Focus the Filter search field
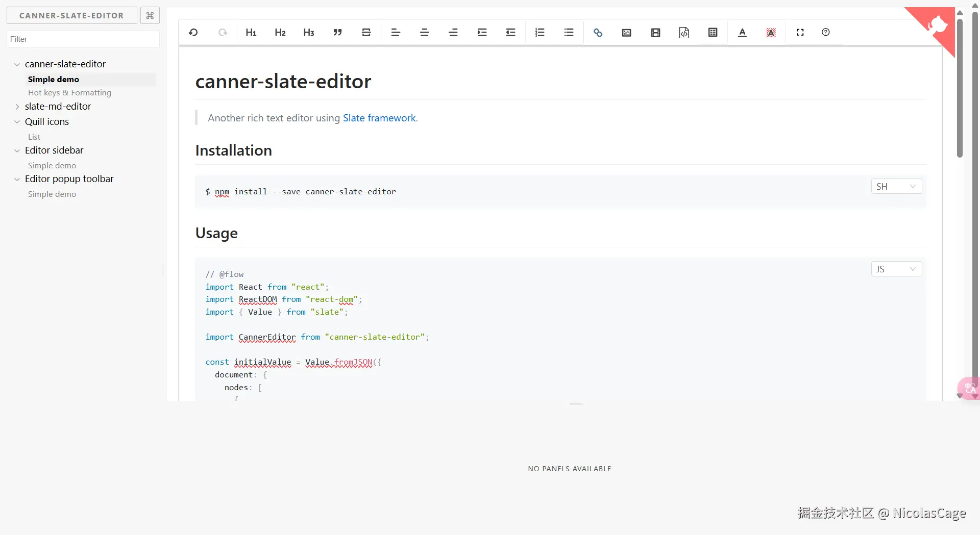The height and width of the screenshot is (535, 980). point(83,39)
